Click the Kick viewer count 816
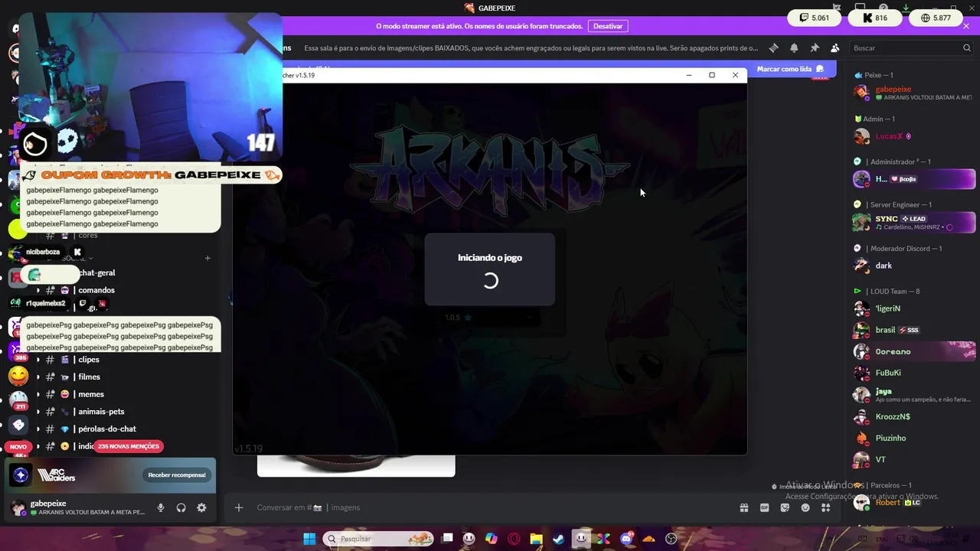Screen dimensions: 980x551 (874, 18)
